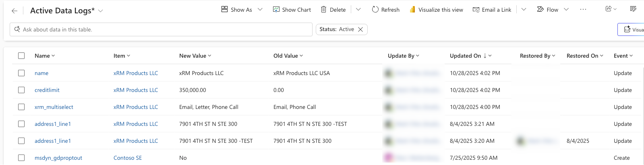
Task: Select the xrm_multiselect row checkbox
Action: pos(21,107)
